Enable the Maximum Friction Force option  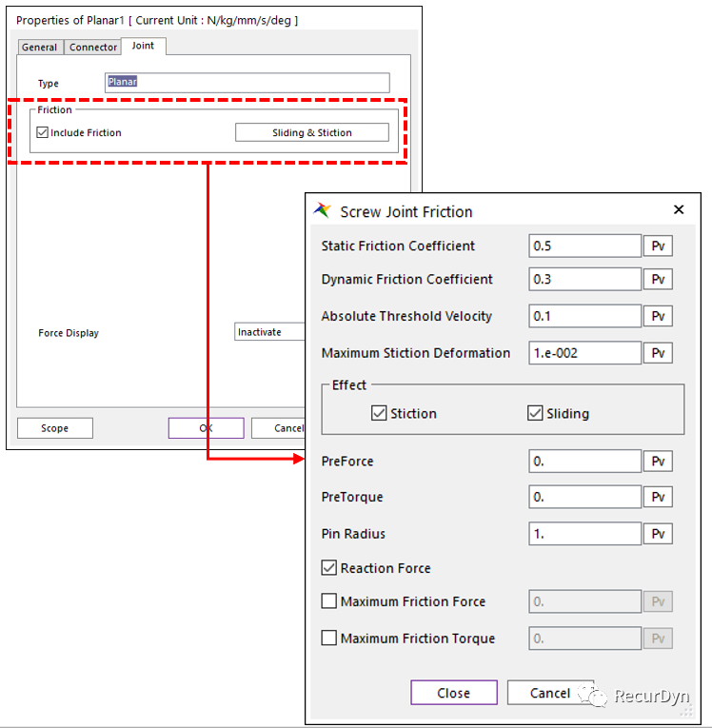click(329, 601)
